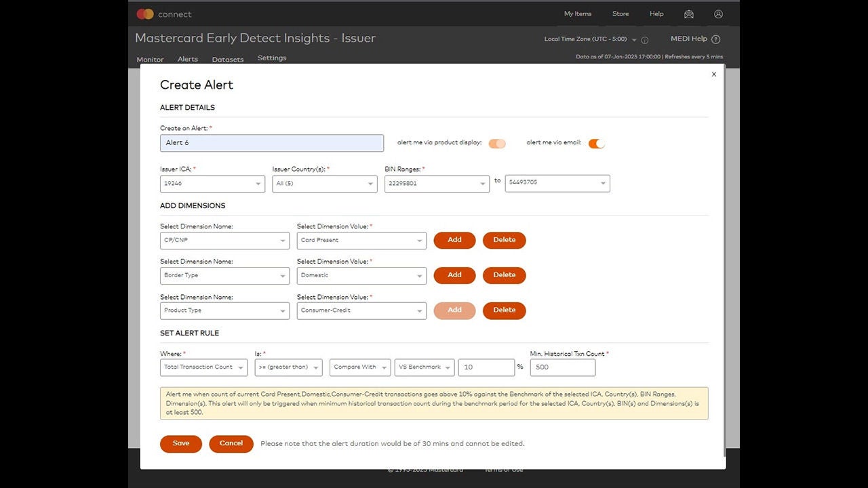Screen dimensions: 868x488
Task: Toggle alert me via product display
Action: (497, 143)
